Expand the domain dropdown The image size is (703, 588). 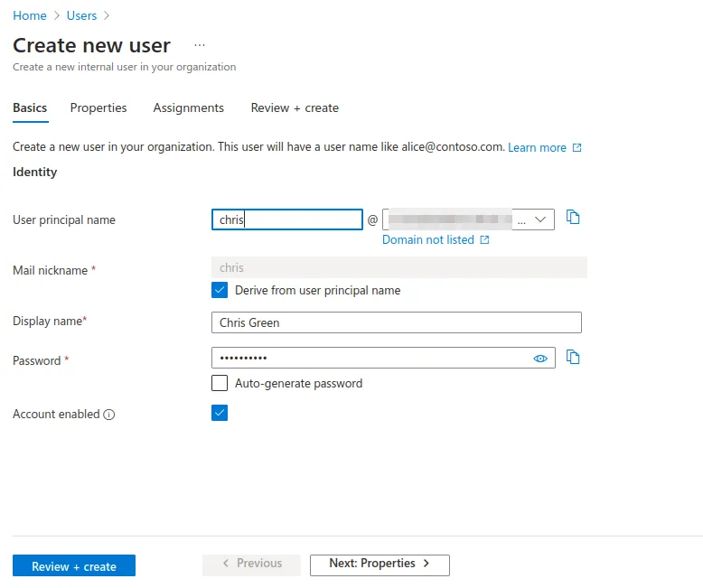pos(540,219)
